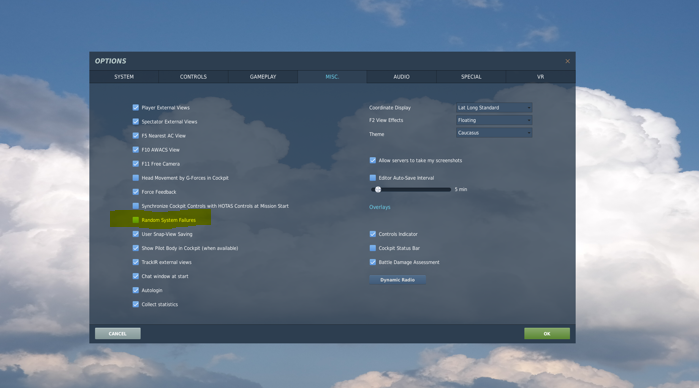
Task: Click the OPTIONS dialog title
Action: pos(110,61)
